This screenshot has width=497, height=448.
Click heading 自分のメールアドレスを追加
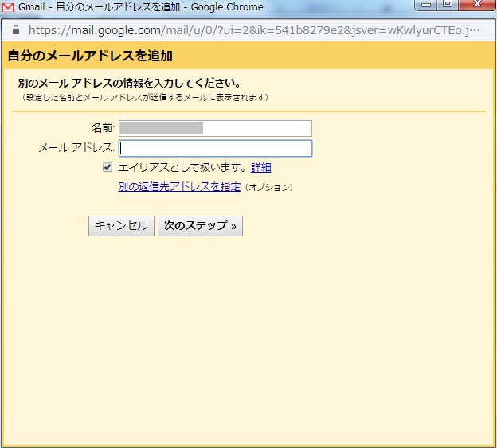tap(90, 56)
